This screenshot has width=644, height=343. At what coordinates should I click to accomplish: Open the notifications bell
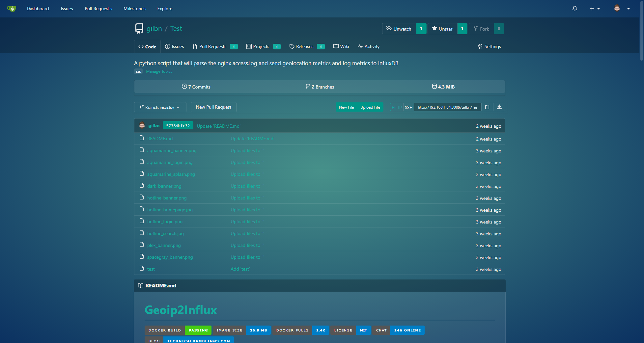coord(574,9)
